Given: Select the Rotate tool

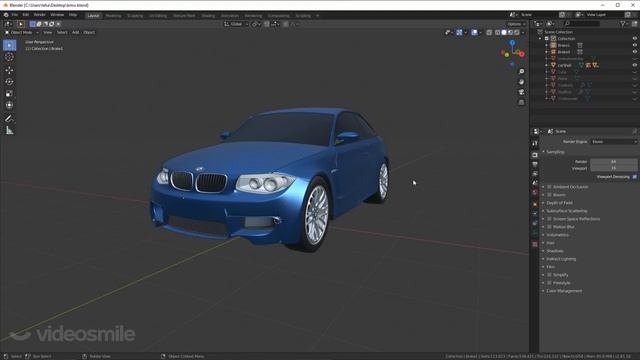Looking at the screenshot, I should [9, 82].
